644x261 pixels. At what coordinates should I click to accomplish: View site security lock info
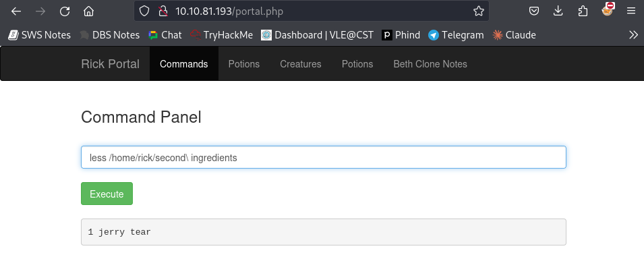163,11
